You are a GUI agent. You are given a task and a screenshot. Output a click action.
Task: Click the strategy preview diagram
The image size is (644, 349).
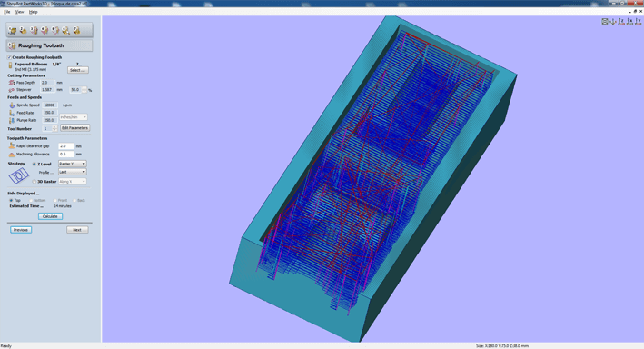(x=18, y=176)
